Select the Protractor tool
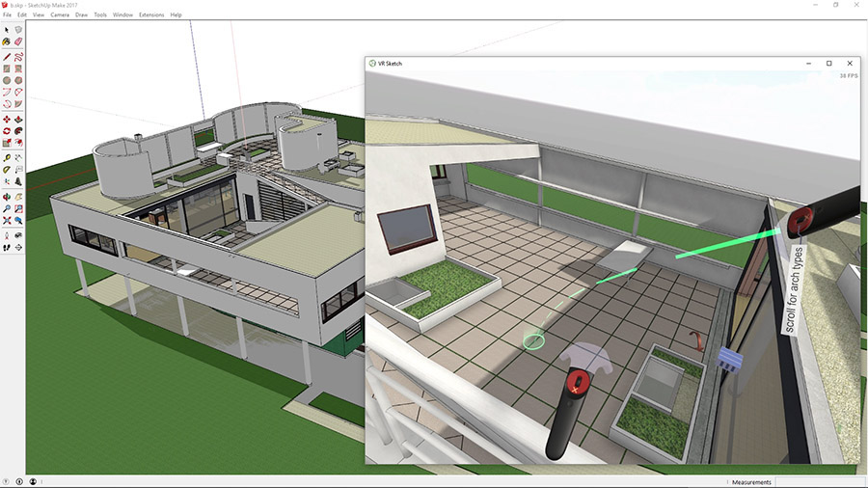This screenshot has height=488, width=868. pos(7,170)
